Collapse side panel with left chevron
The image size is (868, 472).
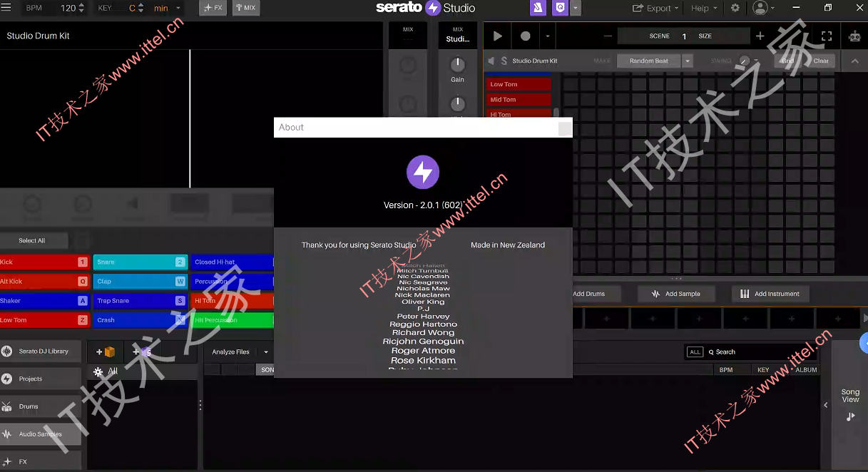[826, 405]
